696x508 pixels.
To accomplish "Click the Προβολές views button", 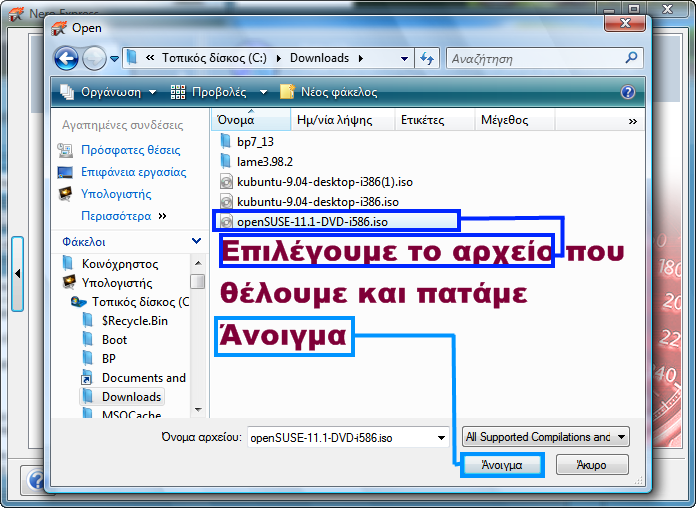I will 209,92.
